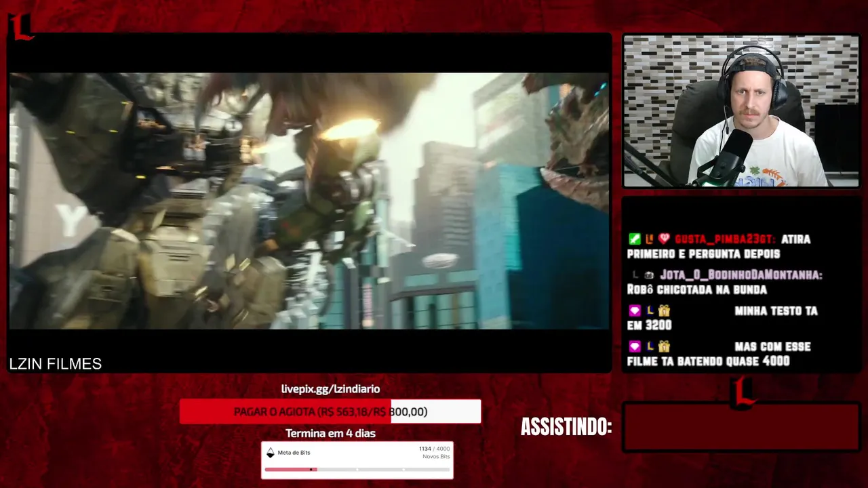Screen dimensions: 868x488
Task: Click the ASSISTINDO: label
Action: [x=566, y=427]
